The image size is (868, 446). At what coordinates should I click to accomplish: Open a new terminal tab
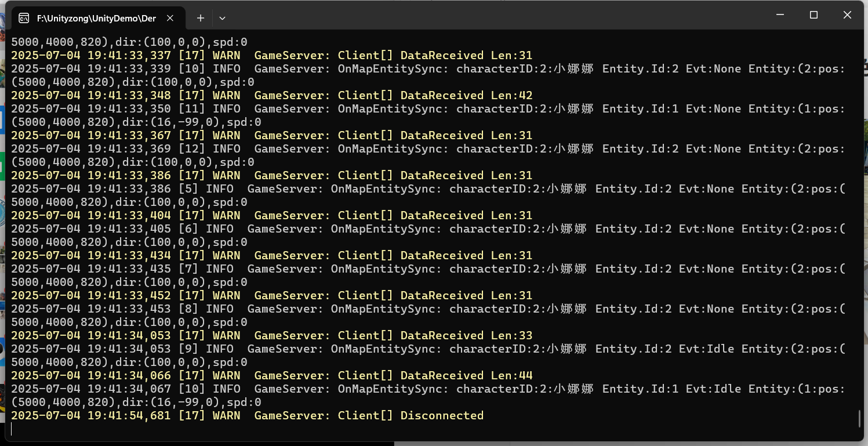[x=201, y=19]
